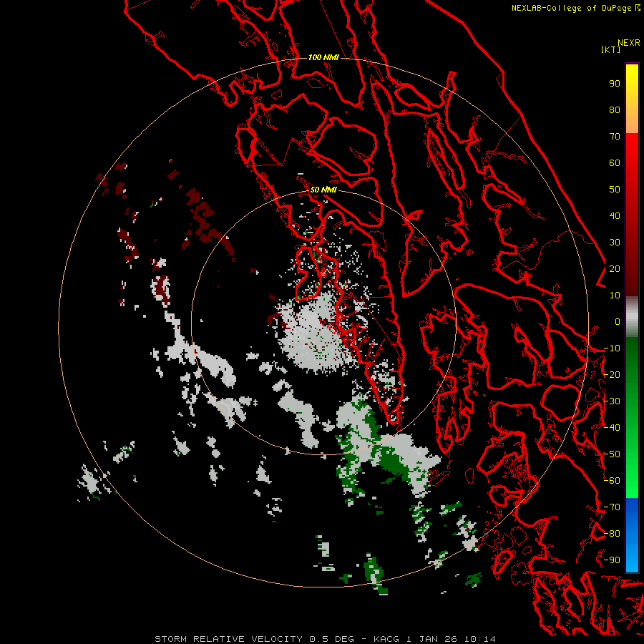Click the 100 NMI range ring label

tap(323, 57)
